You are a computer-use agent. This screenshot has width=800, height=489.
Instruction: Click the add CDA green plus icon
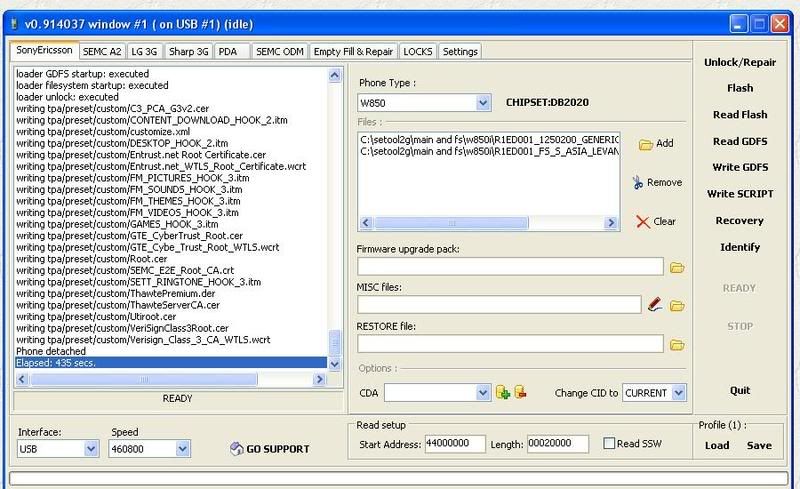point(503,393)
